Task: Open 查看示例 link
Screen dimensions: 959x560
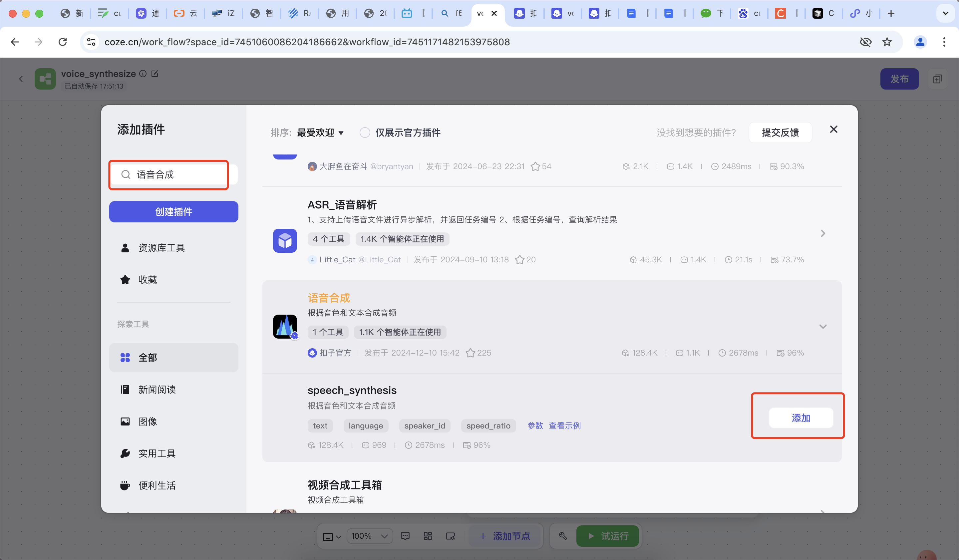Action: point(565,426)
